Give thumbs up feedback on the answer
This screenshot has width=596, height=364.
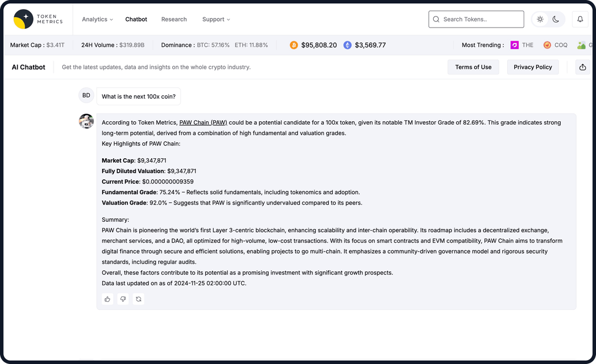click(x=107, y=299)
